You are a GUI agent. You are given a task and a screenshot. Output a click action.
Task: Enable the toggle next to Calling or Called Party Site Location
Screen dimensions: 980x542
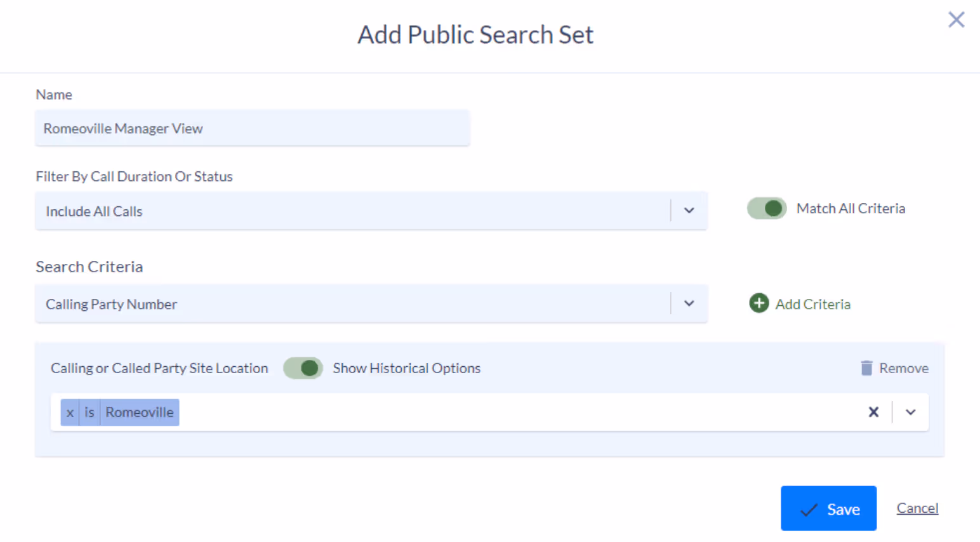pos(303,367)
